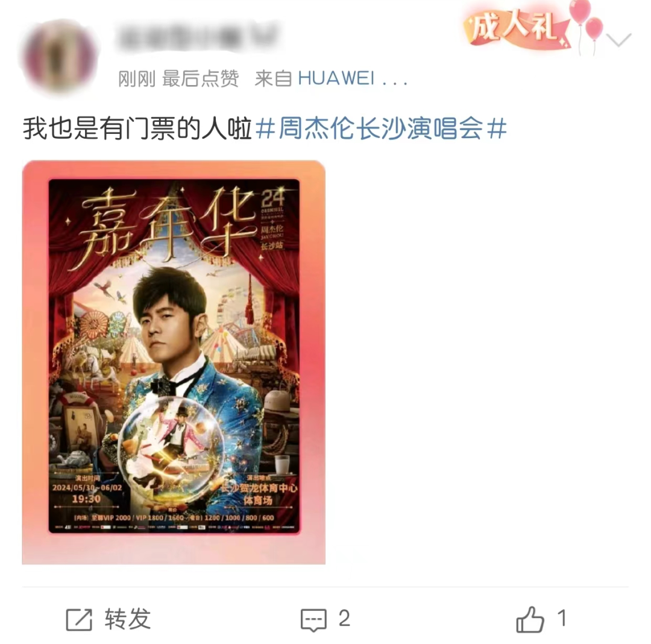Like the post with thumbs-up icon
The width and height of the screenshot is (651, 644).
click(530, 619)
